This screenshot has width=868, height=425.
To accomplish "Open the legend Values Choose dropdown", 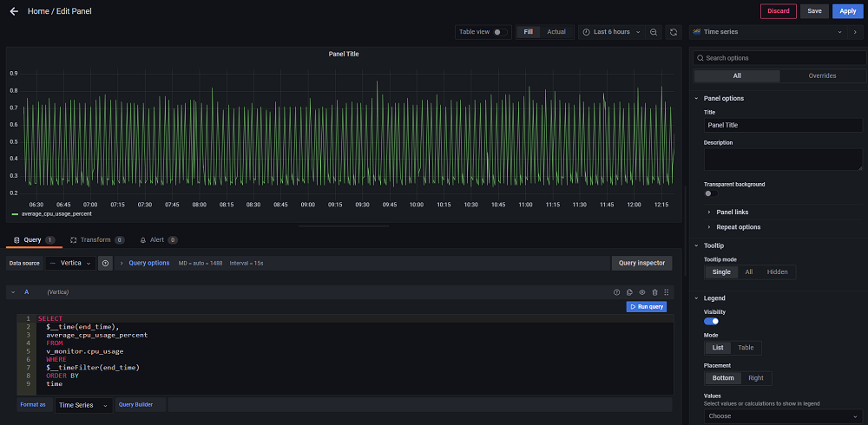I will tap(783, 416).
